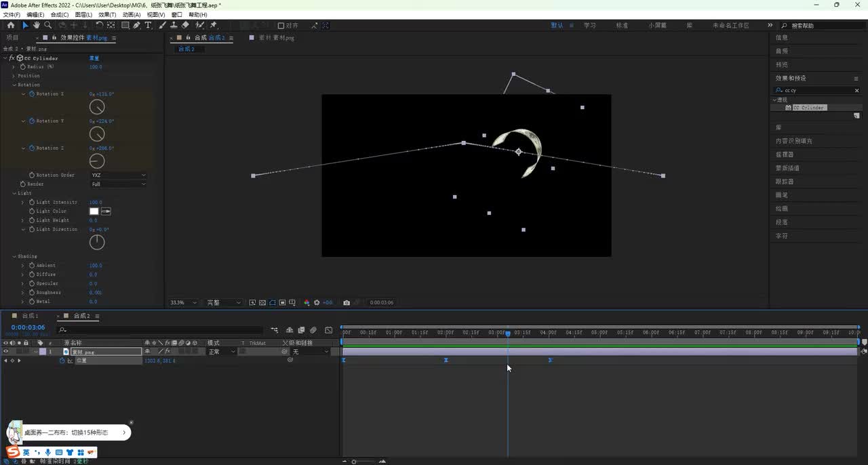Image resolution: width=868 pixels, height=465 pixels.
Task: Click the composition mini-flowchart icon
Action: 275,330
